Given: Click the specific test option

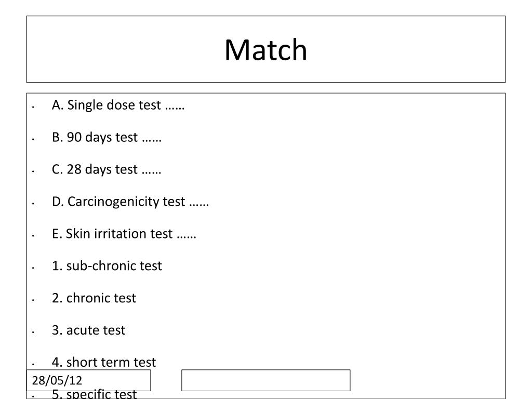Looking at the screenshot, I should click(95, 394).
